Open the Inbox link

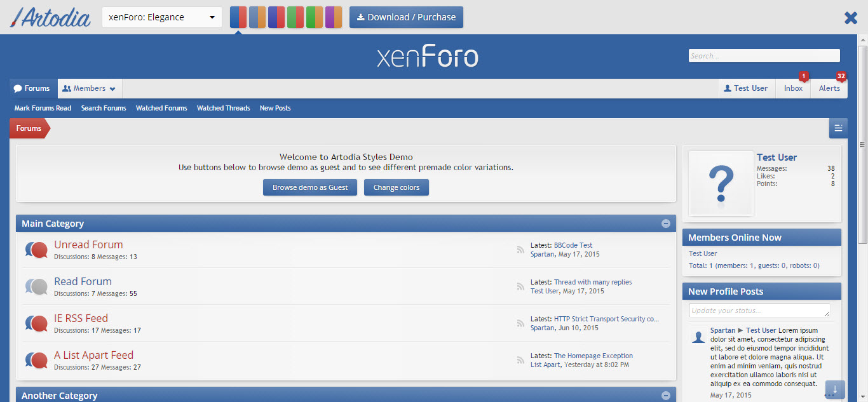[x=793, y=88]
